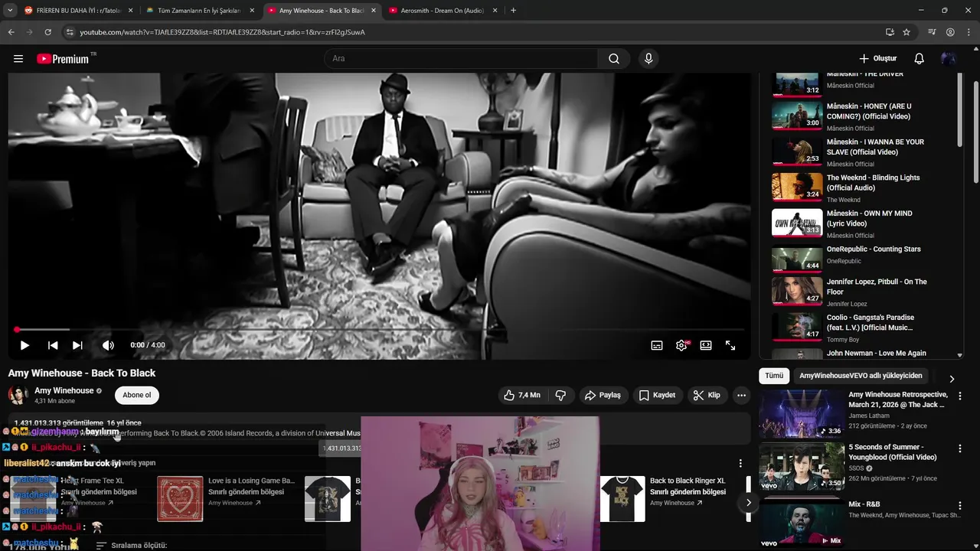The image size is (980, 551).
Task: Switch to theater mode view
Action: click(706, 345)
